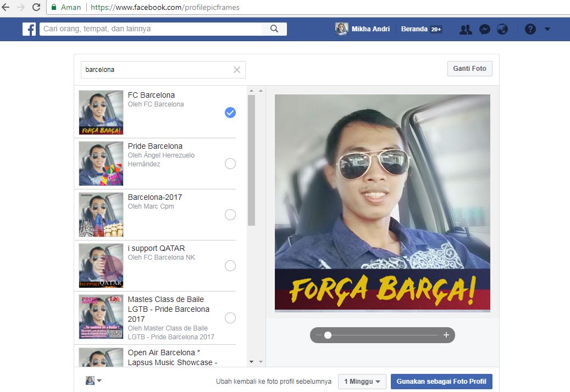570x392 pixels.
Task: Clear the barcelona frame search
Action: [237, 70]
